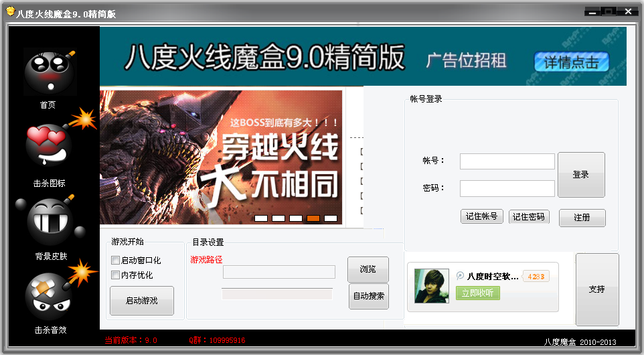Select the fourth orange banner slide indicator
The image size is (644, 355).
[x=313, y=218]
